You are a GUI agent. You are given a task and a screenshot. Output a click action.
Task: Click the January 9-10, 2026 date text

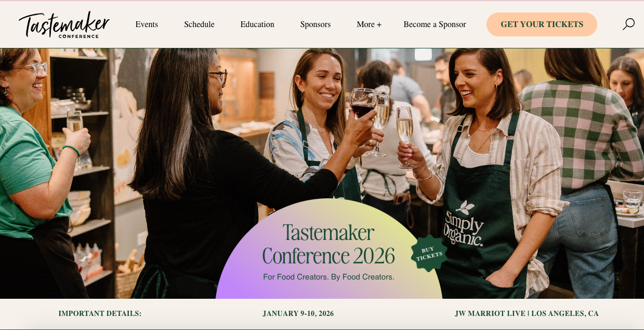pyautogui.click(x=298, y=313)
